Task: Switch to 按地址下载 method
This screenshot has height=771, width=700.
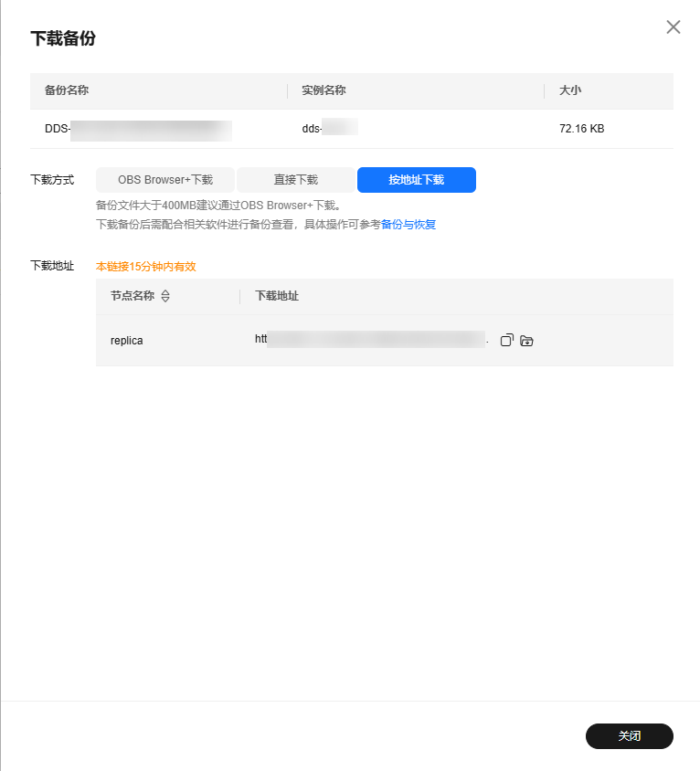Action: pos(416,180)
